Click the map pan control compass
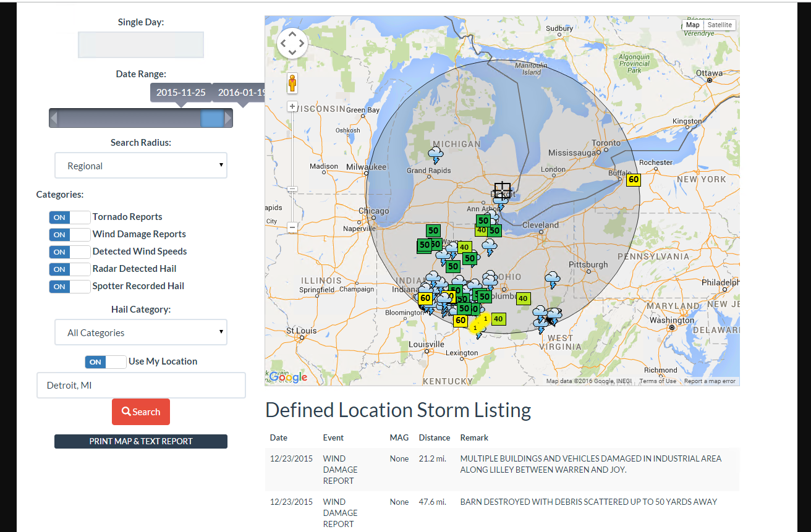Image resolution: width=811 pixels, height=532 pixels. point(292,43)
